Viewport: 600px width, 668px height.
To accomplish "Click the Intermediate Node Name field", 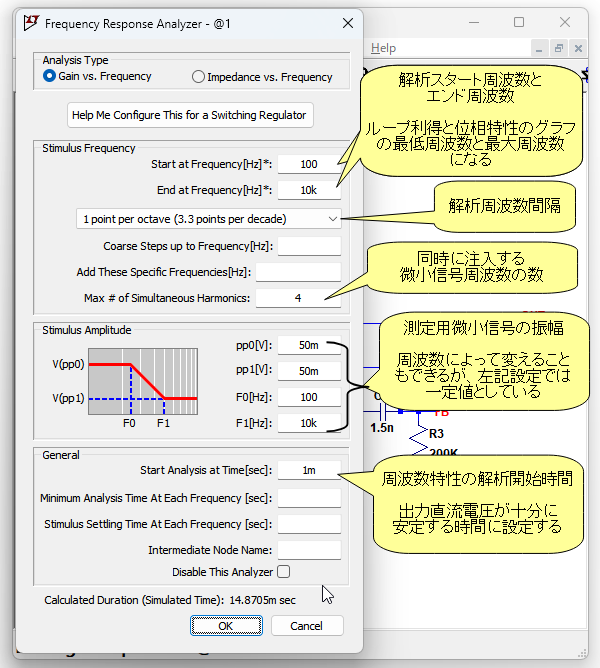I will click(x=309, y=549).
